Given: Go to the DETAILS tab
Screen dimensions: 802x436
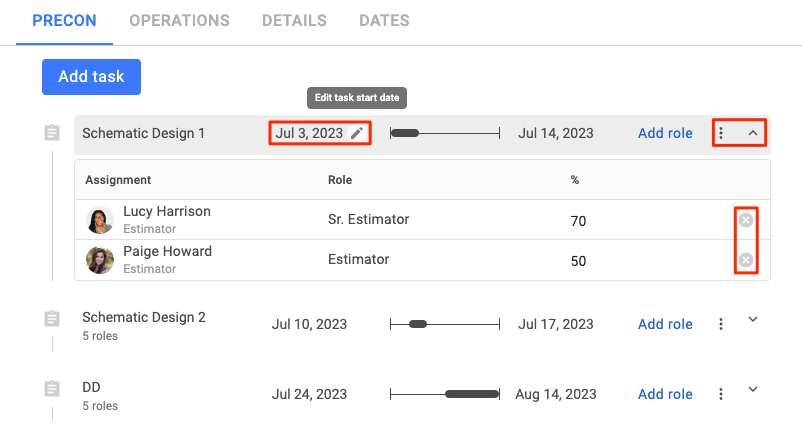Looking at the screenshot, I should click(294, 20).
